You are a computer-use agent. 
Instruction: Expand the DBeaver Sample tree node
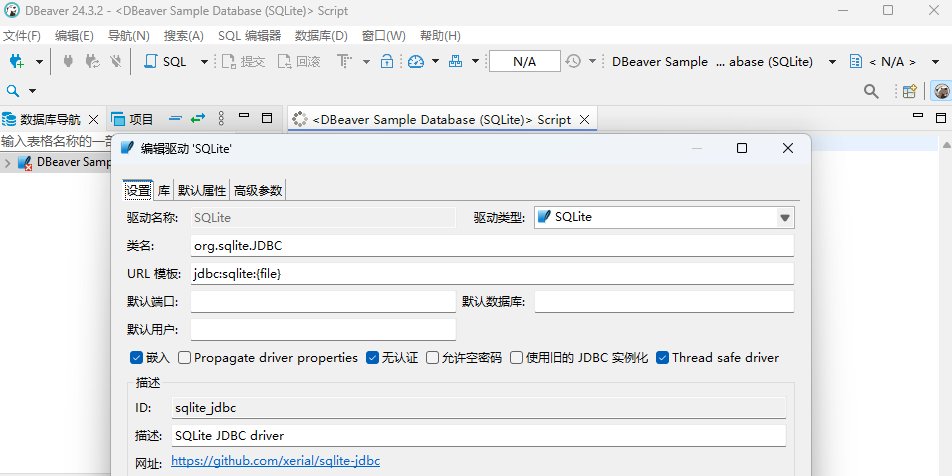coord(8,162)
